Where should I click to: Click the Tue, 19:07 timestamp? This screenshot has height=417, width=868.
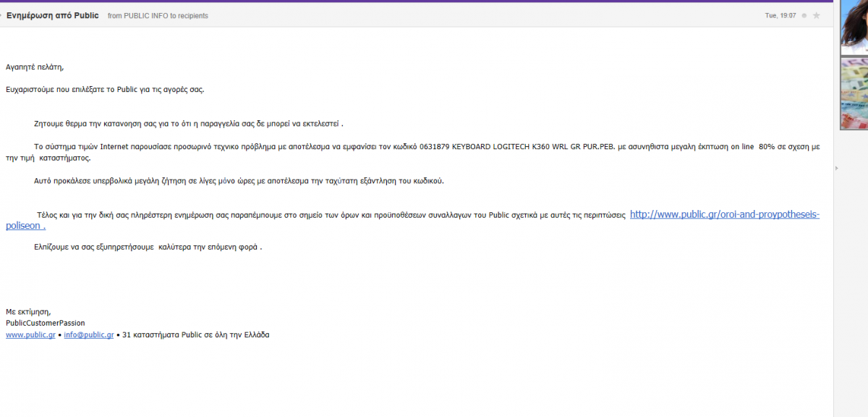(780, 15)
